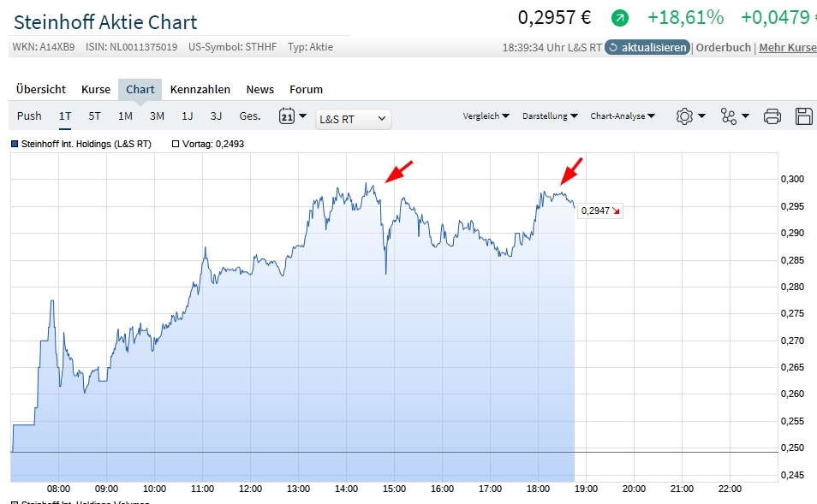This screenshot has width=817, height=504.
Task: Switch timeframe to 1J
Action: pos(187,116)
